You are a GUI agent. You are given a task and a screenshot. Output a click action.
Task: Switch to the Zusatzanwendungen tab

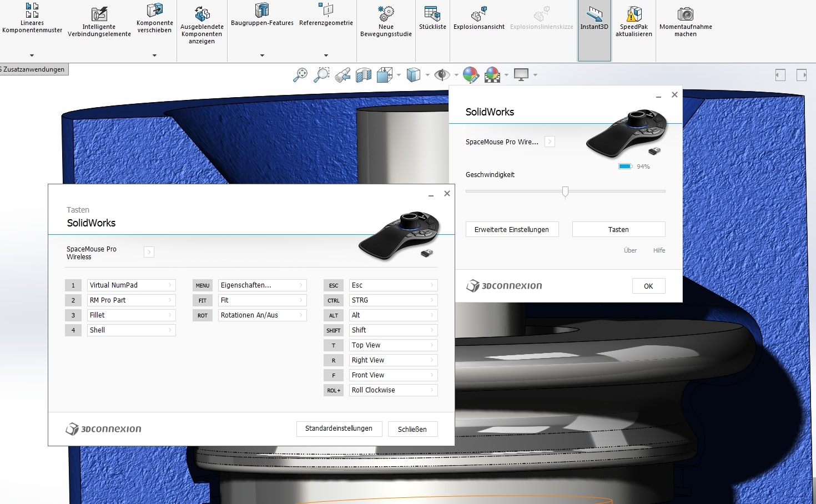[x=33, y=69]
